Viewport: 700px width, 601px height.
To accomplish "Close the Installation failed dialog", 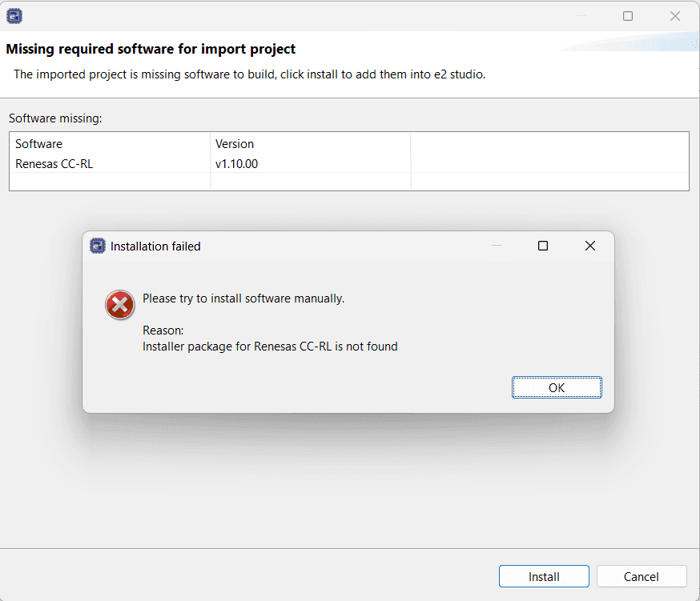I will click(x=590, y=246).
